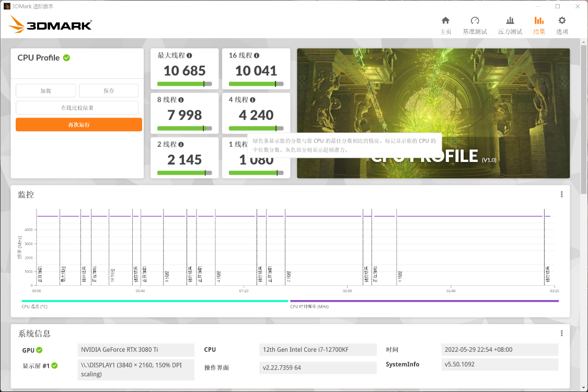Click info icon beside 2 线程
The width and height of the screenshot is (588, 392).
point(181,144)
